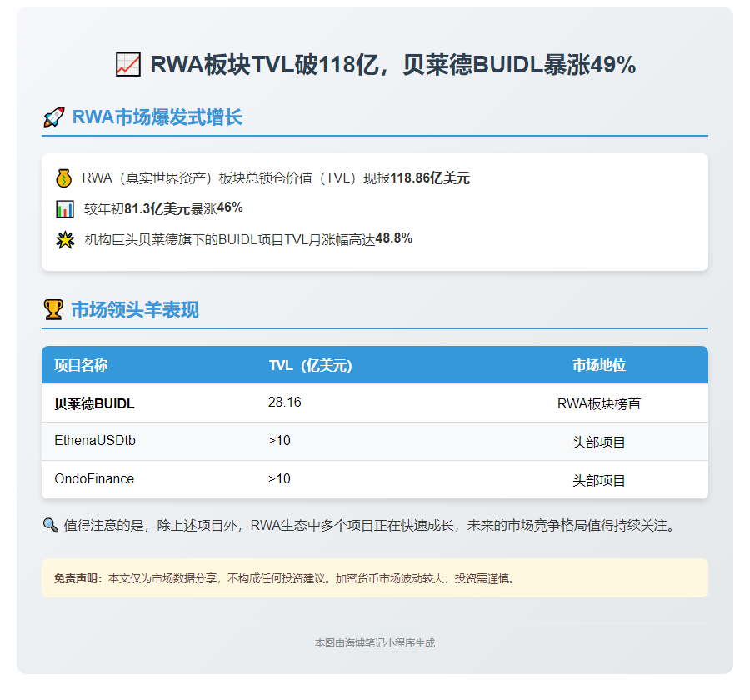Click the chart-rising emoji beside the main title

click(x=128, y=65)
